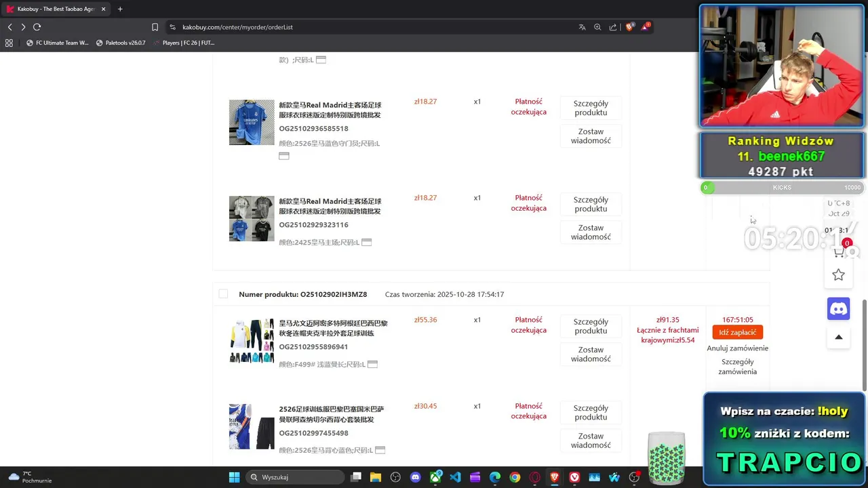Click the back-to-top arrow button
This screenshot has height=488, width=868.
coord(839,337)
